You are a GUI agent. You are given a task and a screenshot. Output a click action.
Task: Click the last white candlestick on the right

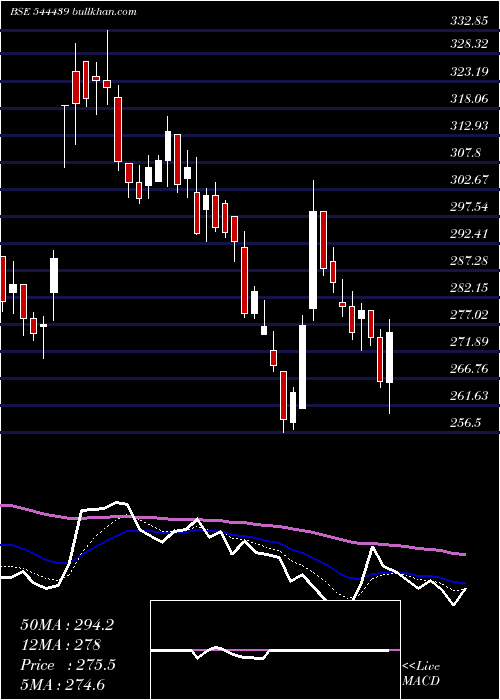tap(389, 357)
